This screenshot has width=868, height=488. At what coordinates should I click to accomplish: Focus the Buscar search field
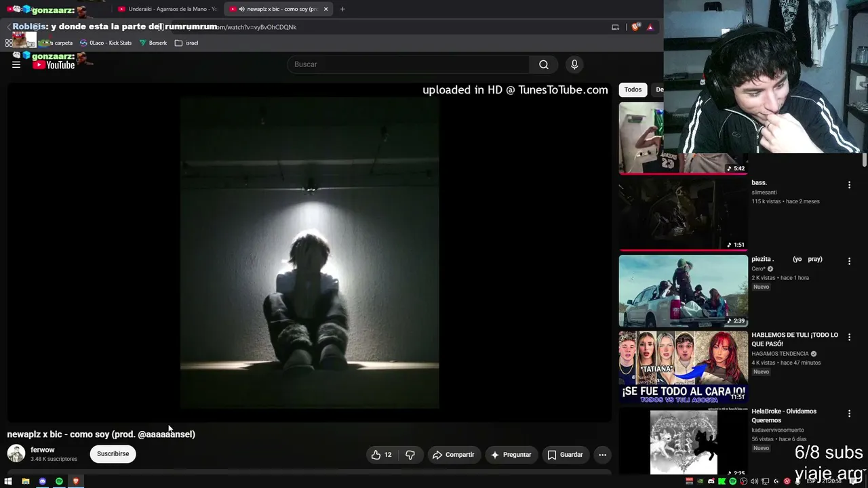coord(408,64)
